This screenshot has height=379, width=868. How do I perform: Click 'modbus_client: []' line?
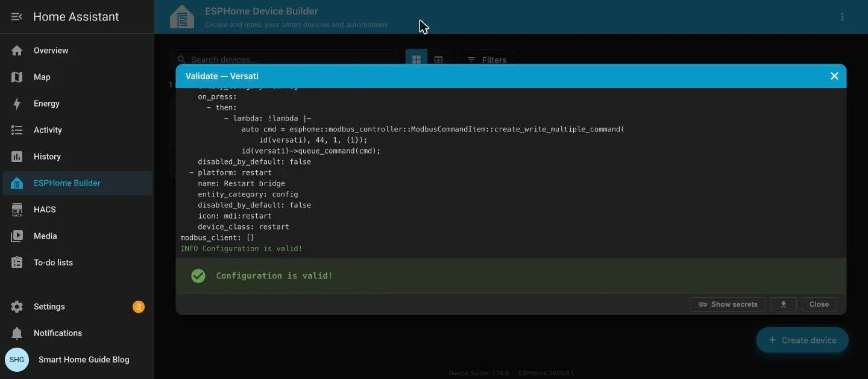[x=217, y=237]
